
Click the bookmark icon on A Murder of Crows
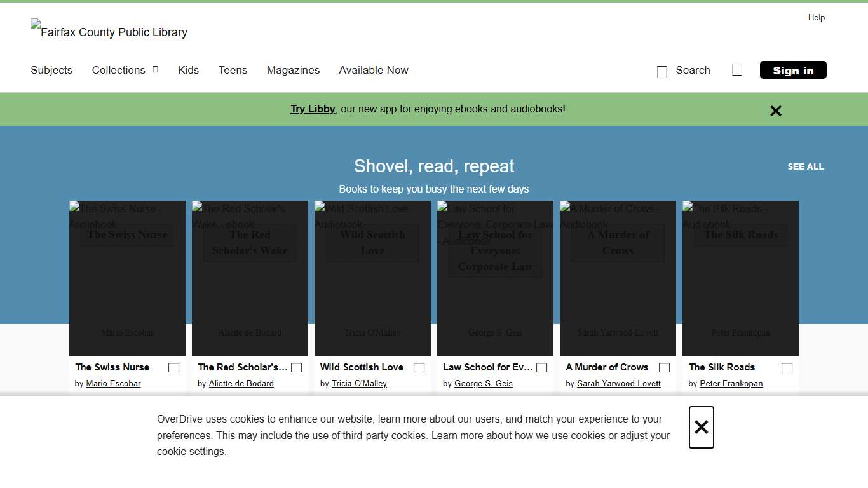(x=664, y=367)
